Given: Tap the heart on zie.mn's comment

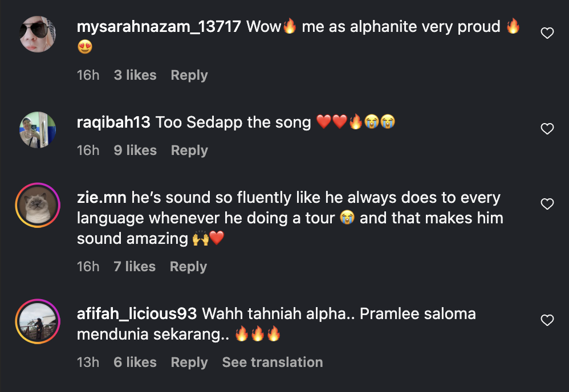Looking at the screenshot, I should (547, 204).
